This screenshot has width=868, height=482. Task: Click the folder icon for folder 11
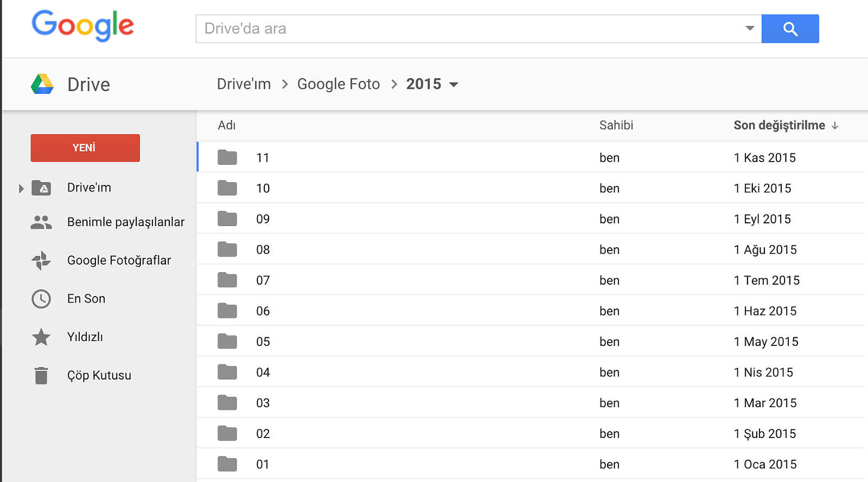pyautogui.click(x=227, y=158)
